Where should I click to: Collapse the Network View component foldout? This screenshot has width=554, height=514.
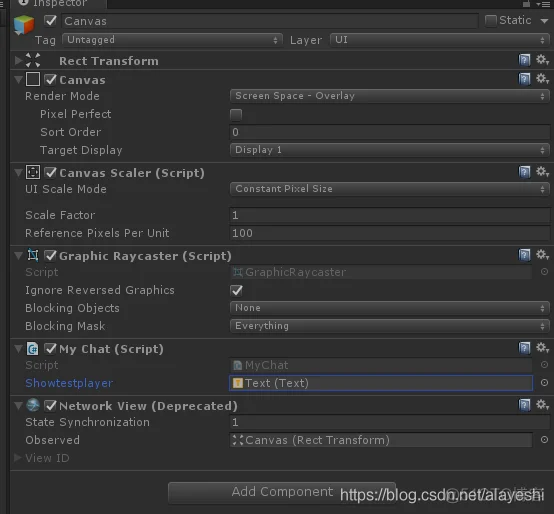(18, 406)
